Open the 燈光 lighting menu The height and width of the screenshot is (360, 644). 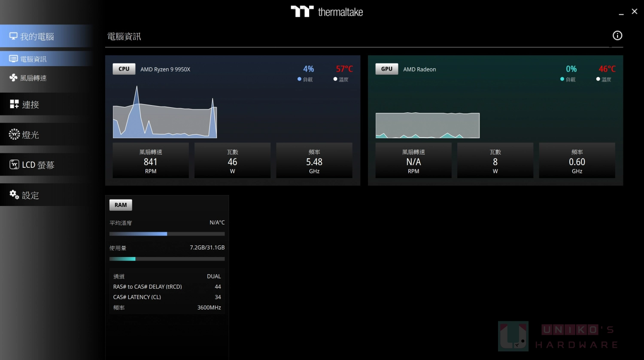(30, 135)
